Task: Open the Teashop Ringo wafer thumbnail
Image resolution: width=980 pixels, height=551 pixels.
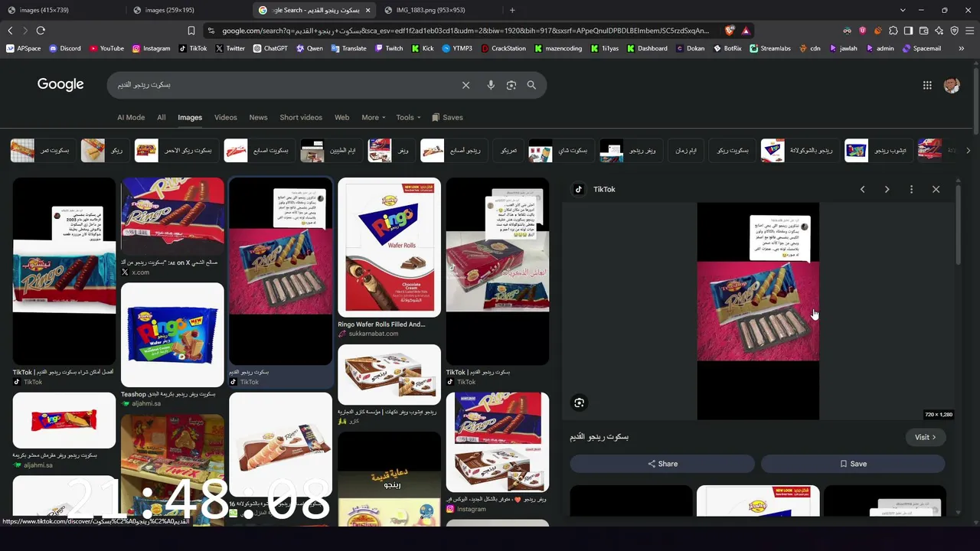Action: click(172, 335)
